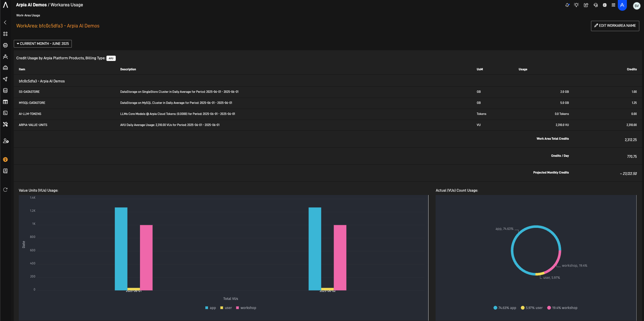This screenshot has height=321, width=644.
Task: Open the compass drafting icon in left sidebar
Action: [x=5, y=57]
